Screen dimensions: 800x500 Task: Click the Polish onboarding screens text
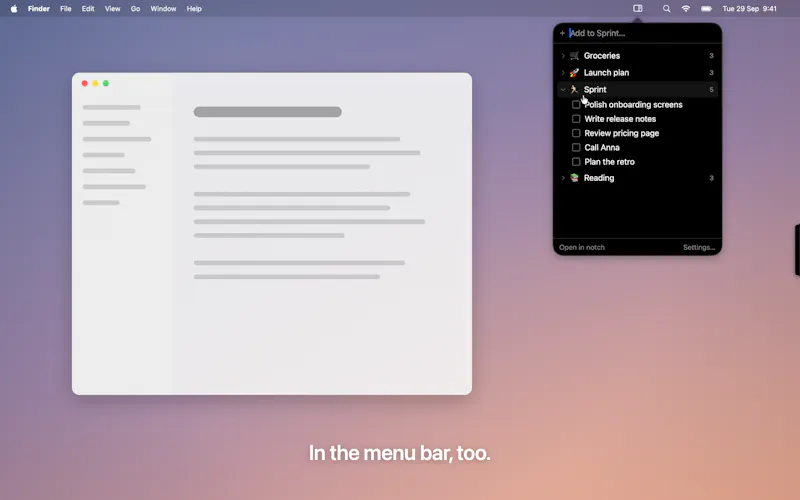pos(633,105)
